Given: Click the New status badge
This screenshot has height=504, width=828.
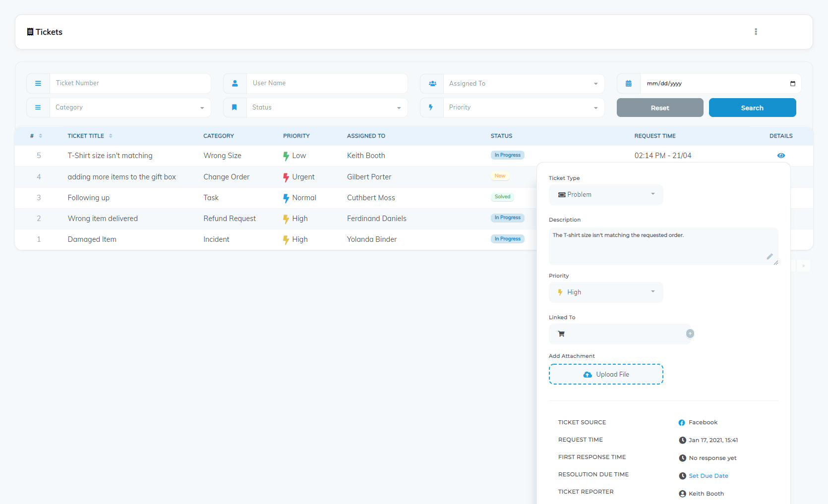Looking at the screenshot, I should coord(500,176).
